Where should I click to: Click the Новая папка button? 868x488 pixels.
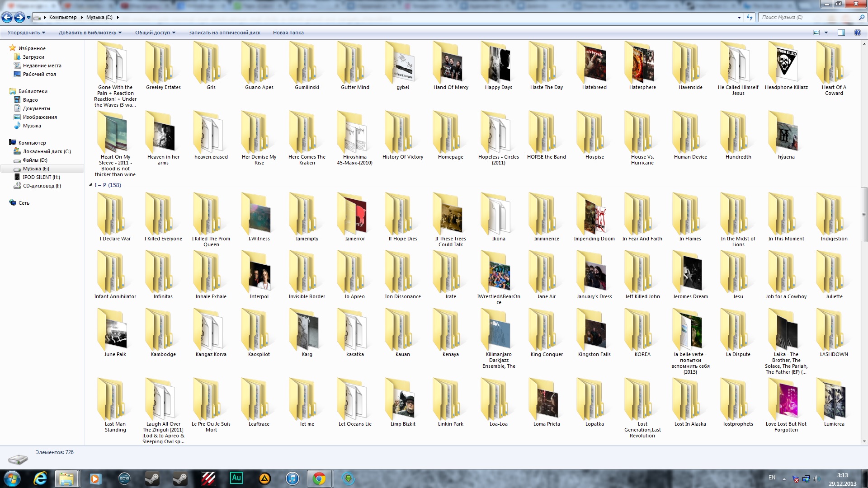coord(288,33)
